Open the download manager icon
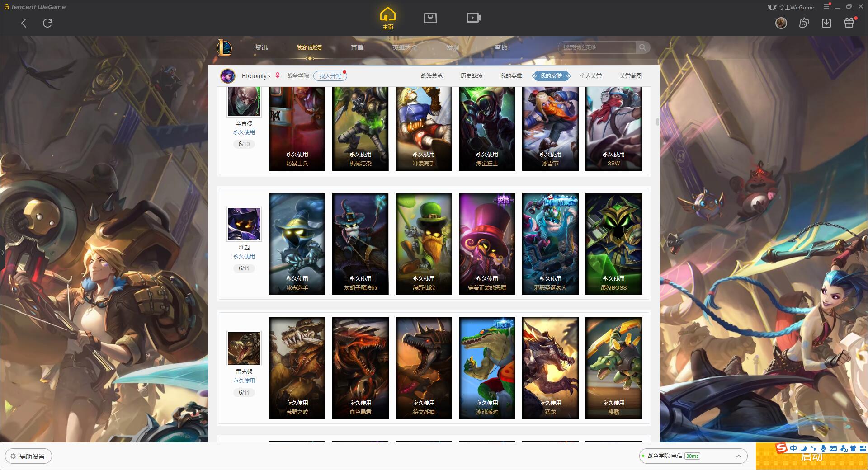Image resolution: width=868 pixels, height=470 pixels. point(826,23)
